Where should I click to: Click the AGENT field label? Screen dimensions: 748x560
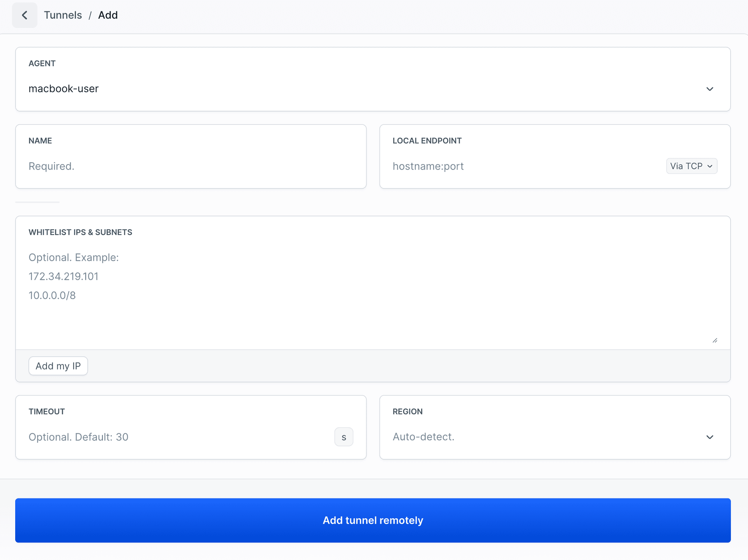coord(42,64)
